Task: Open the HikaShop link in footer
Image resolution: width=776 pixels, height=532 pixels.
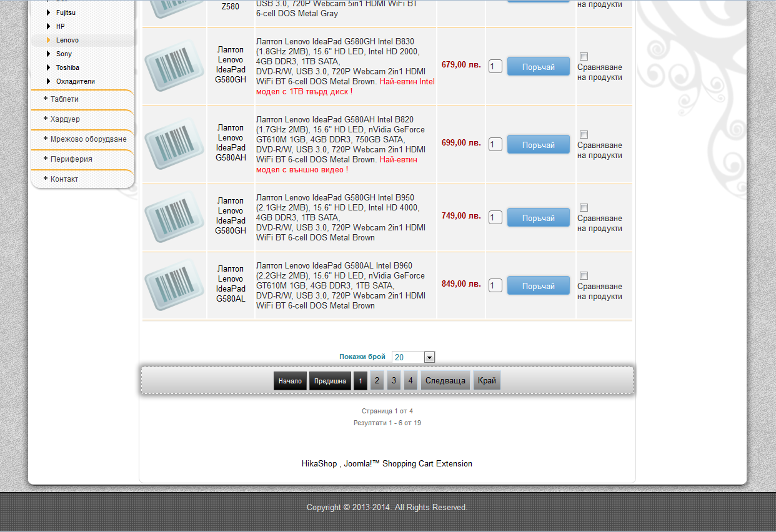Action: (319, 464)
